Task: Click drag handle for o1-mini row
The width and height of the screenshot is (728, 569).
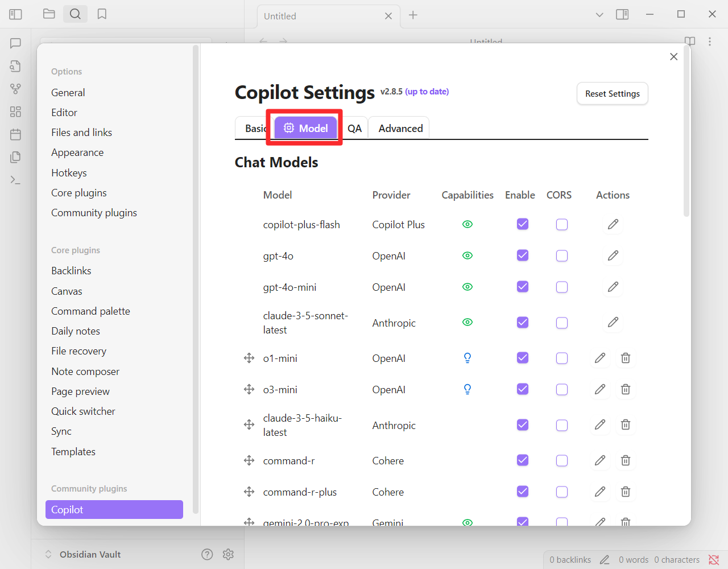Action: [x=249, y=358]
